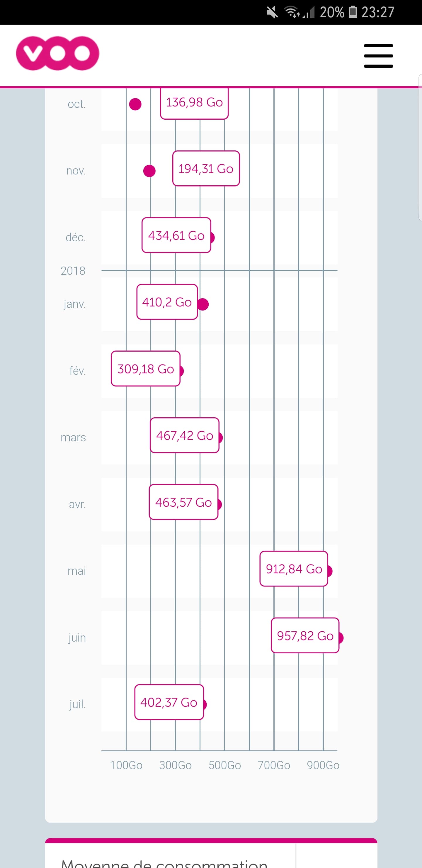The image size is (422, 868).
Task: Select the 402,37 Go July label
Action: click(169, 702)
